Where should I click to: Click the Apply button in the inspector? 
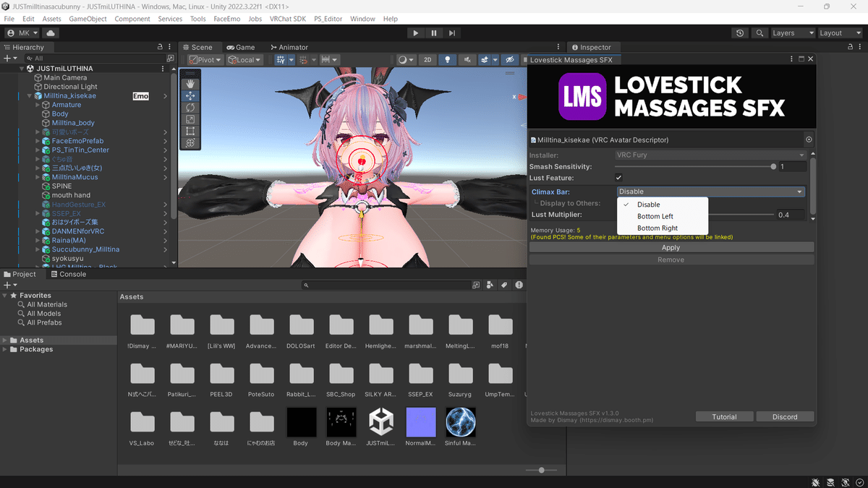point(670,247)
